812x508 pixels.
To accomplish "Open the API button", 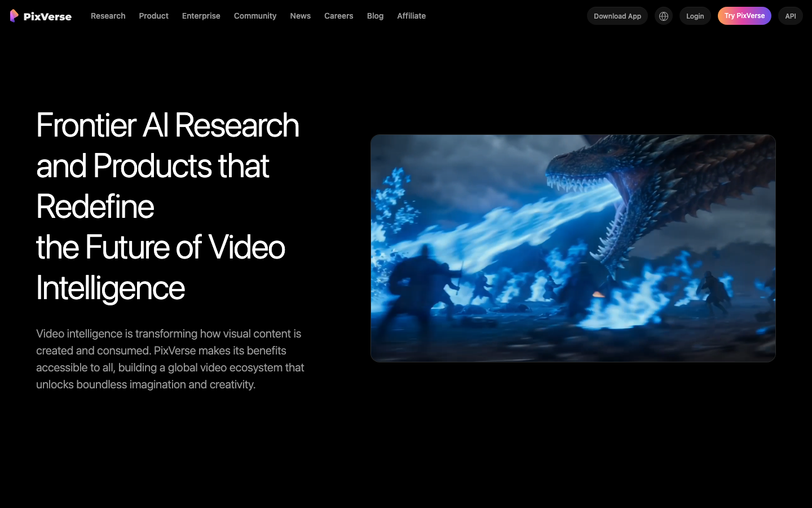I will (x=791, y=16).
